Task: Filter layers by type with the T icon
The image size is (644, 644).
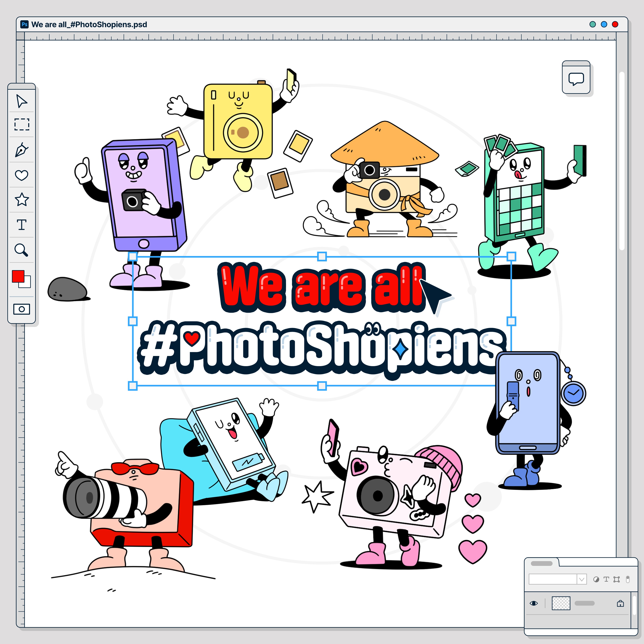Action: [x=606, y=579]
